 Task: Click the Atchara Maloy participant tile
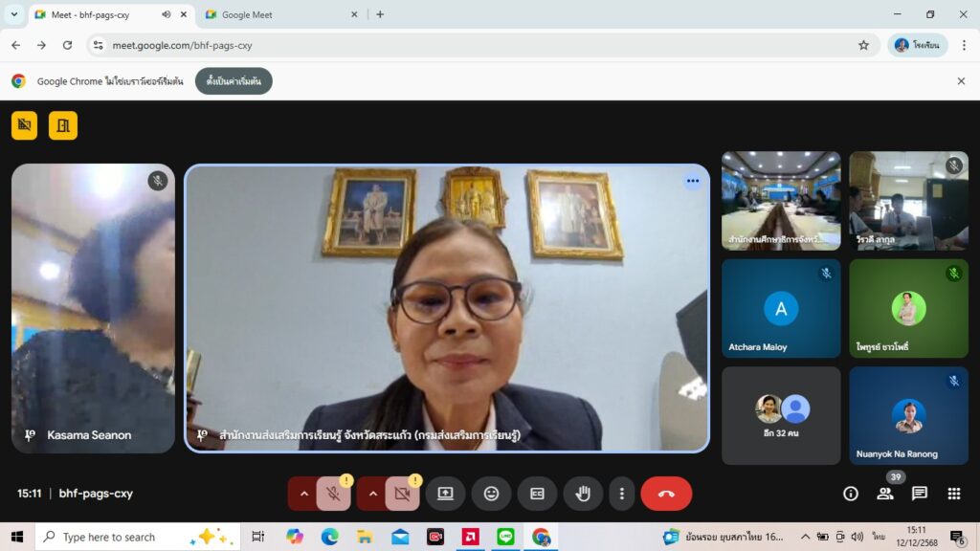pyautogui.click(x=781, y=309)
